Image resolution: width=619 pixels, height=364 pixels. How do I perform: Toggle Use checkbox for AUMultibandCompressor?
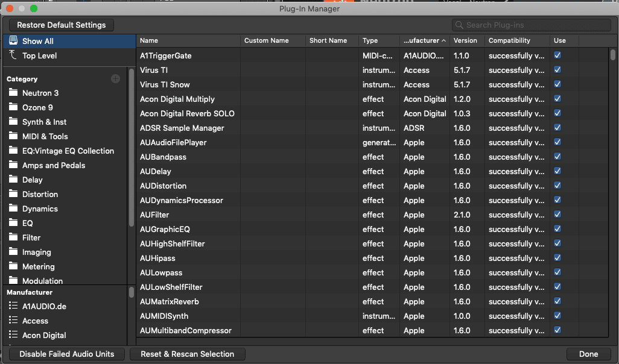[557, 330]
